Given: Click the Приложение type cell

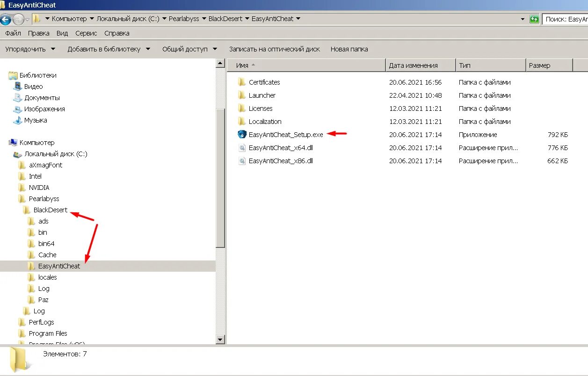Looking at the screenshot, I should pyautogui.click(x=478, y=135).
